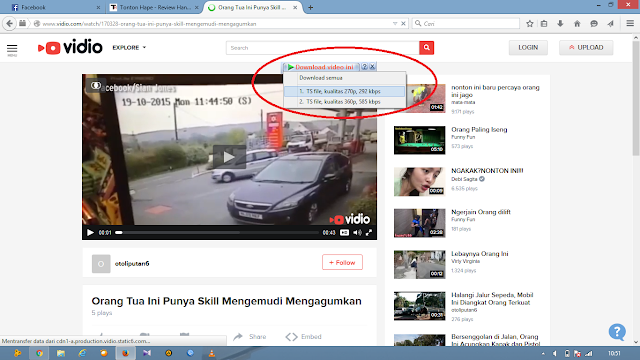Click the UPLOAD button
640x360 pixels.
[586, 48]
